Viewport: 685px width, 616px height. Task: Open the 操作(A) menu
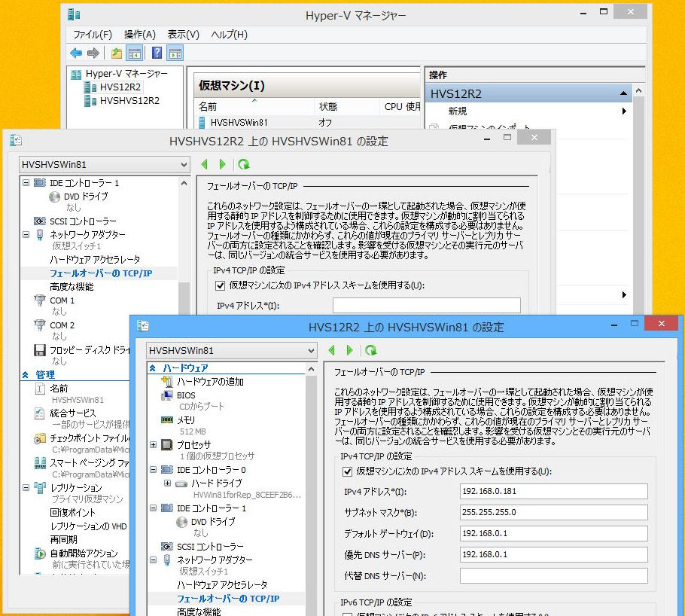(140, 35)
